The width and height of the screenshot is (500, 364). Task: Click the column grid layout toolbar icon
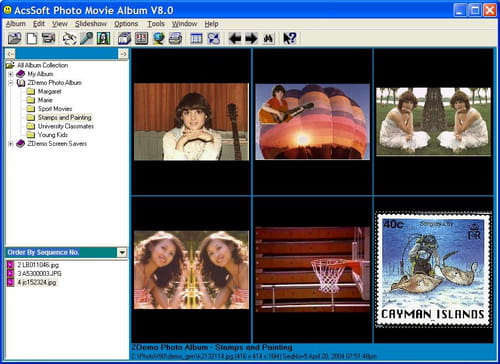(x=196, y=39)
